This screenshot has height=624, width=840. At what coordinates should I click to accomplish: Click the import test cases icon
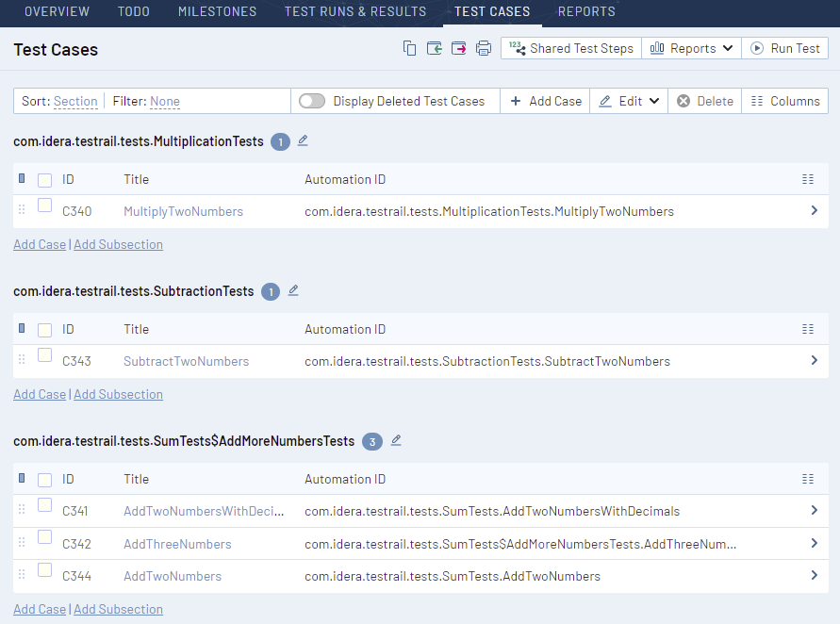click(x=434, y=48)
